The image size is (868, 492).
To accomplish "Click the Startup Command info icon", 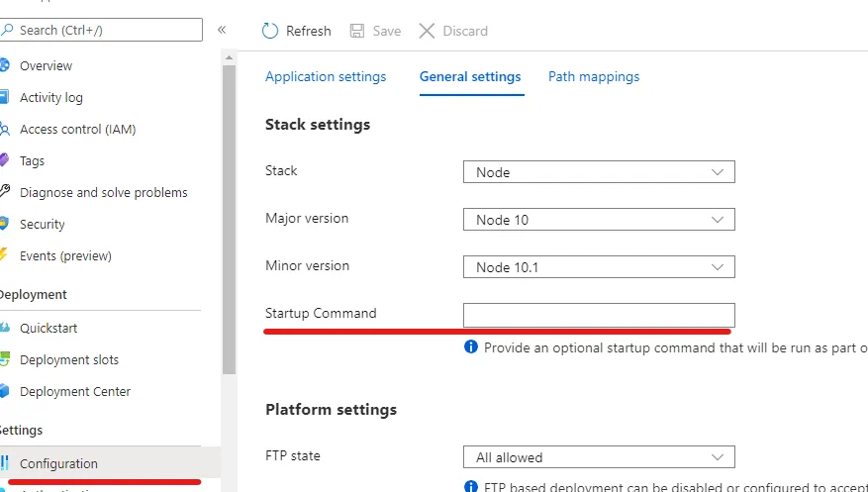I will tap(471, 347).
